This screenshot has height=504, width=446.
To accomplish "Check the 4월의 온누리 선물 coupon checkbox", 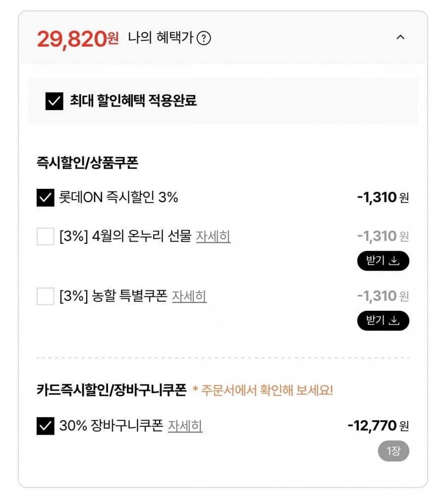I will coord(46,236).
